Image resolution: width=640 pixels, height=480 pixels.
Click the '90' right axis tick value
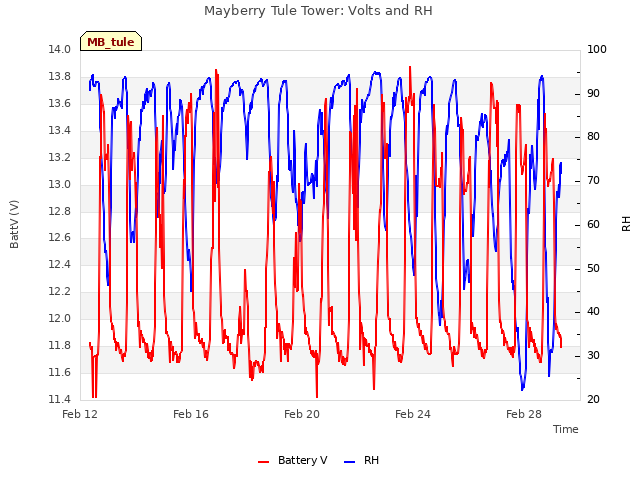tap(593, 93)
